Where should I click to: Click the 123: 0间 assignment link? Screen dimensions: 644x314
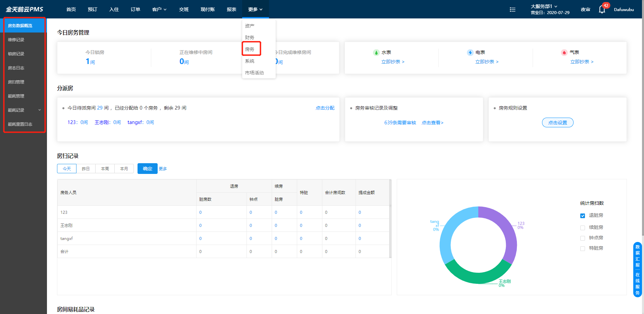click(78, 122)
